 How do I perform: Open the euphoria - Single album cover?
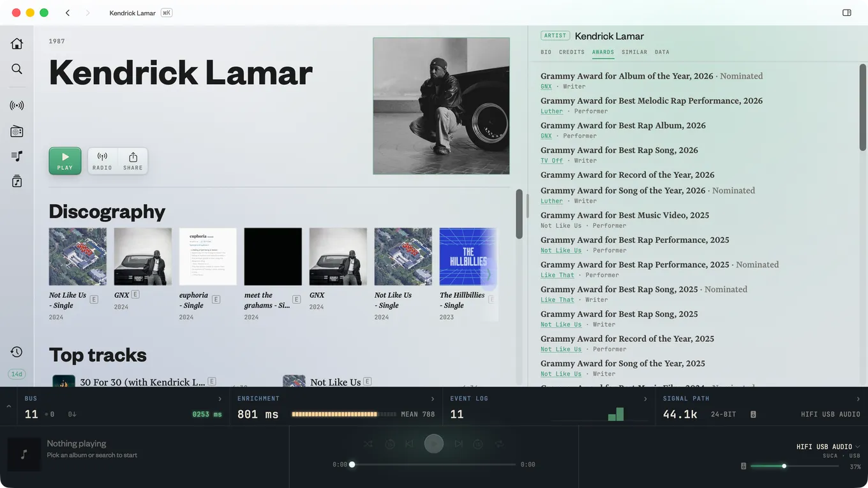click(208, 256)
